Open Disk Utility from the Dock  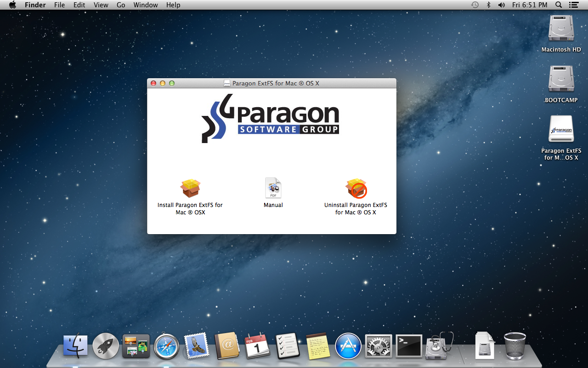(439, 346)
